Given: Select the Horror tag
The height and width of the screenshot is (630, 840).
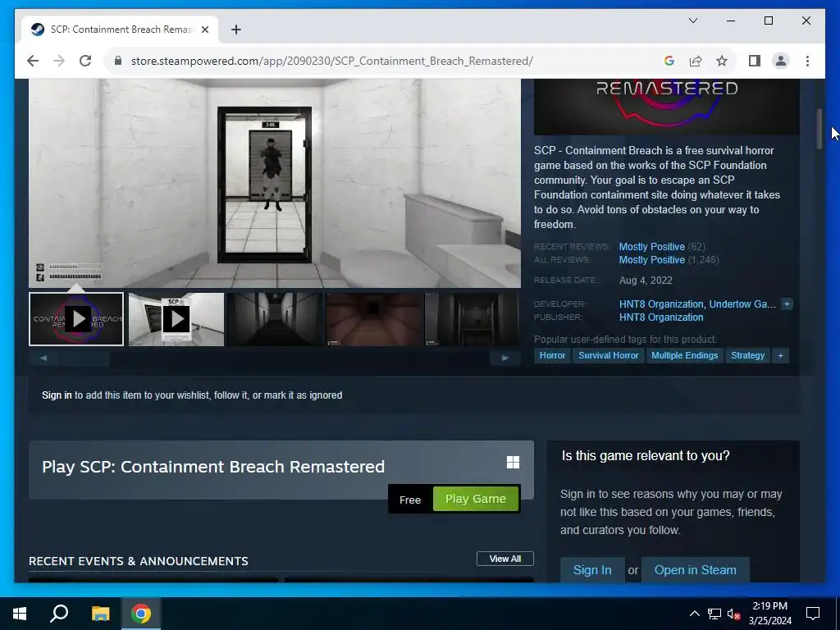Looking at the screenshot, I should (x=552, y=356).
